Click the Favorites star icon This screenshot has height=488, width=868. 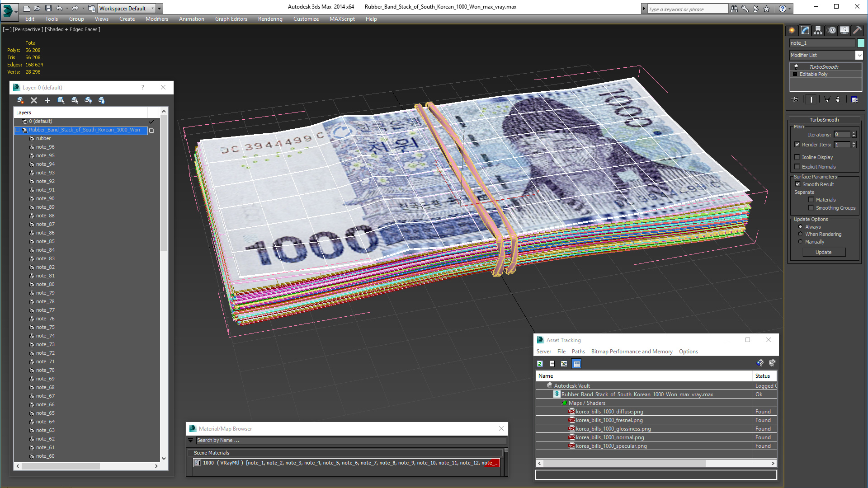(766, 9)
